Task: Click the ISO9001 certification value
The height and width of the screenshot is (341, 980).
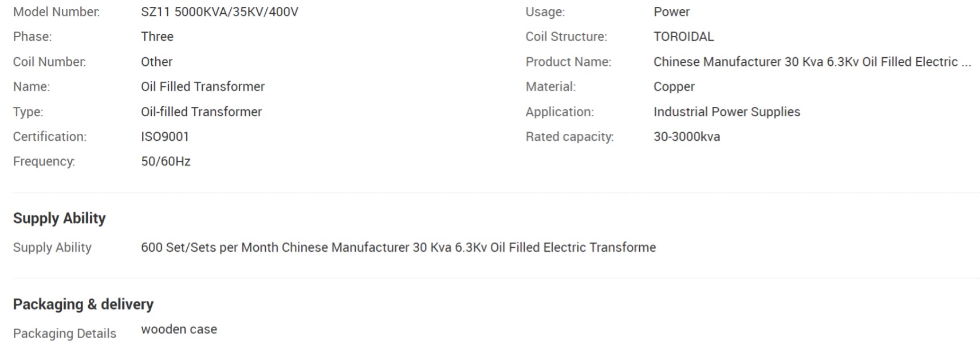Action: pyautogui.click(x=165, y=137)
